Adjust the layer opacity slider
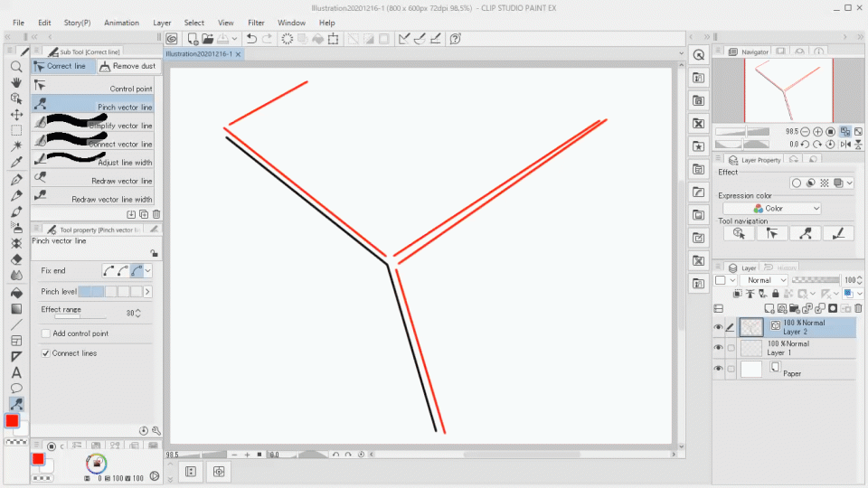Viewport: 868px width, 488px height. (x=816, y=280)
